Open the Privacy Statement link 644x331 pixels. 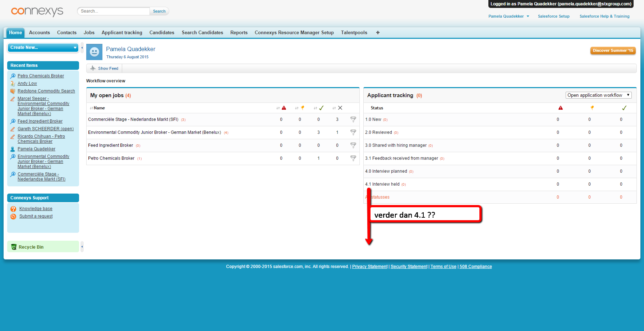point(370,267)
